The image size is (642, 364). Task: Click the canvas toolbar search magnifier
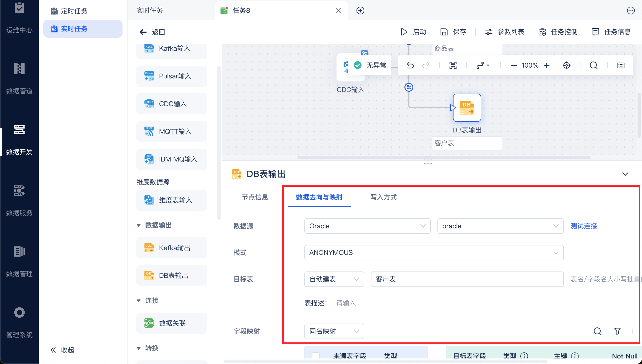pyautogui.click(x=593, y=65)
